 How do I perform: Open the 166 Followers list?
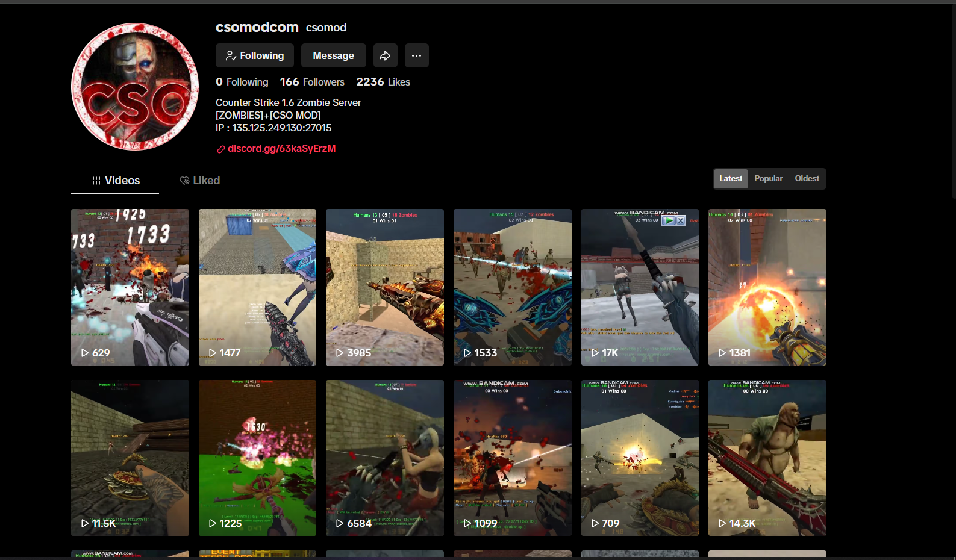312,82
